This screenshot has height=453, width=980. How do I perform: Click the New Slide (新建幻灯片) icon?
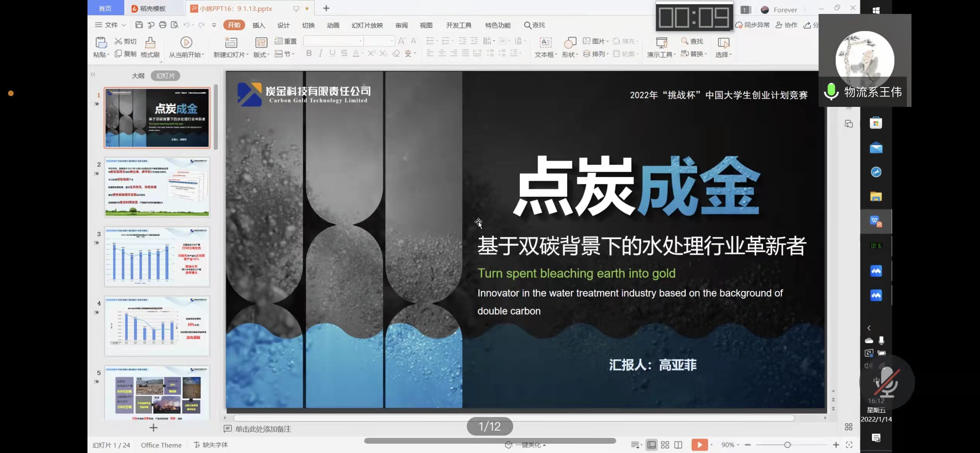coord(231,43)
